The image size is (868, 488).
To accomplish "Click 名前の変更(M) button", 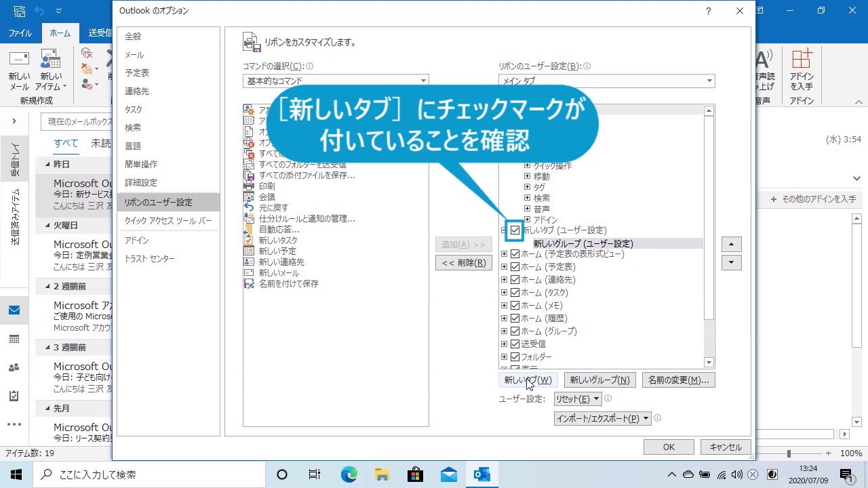I will click(x=678, y=380).
